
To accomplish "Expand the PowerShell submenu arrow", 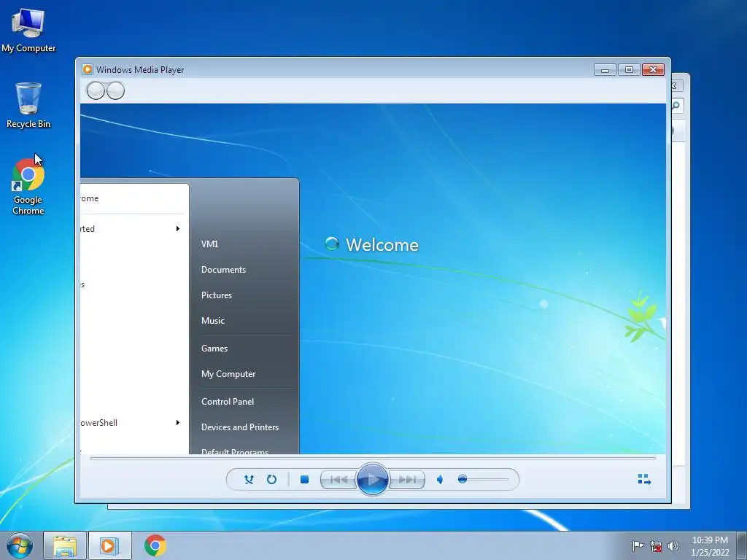I will coord(178,422).
